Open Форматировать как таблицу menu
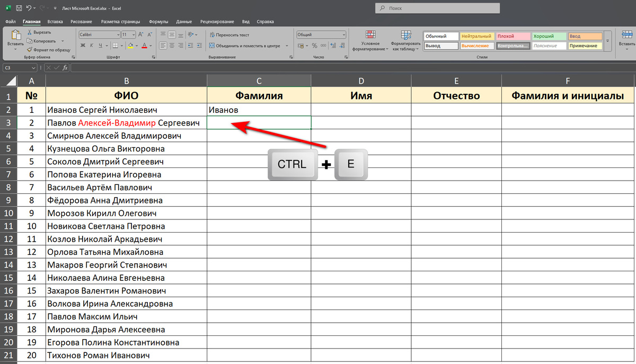636x364 pixels. coord(407,40)
